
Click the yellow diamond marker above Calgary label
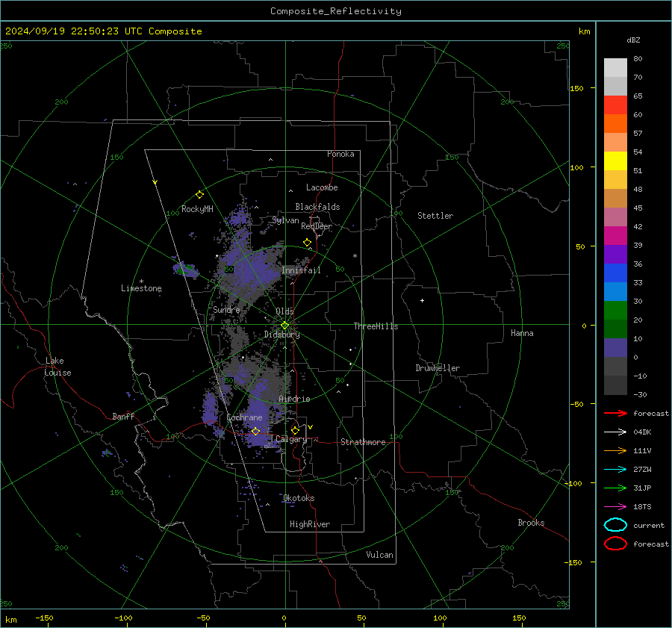295,430
